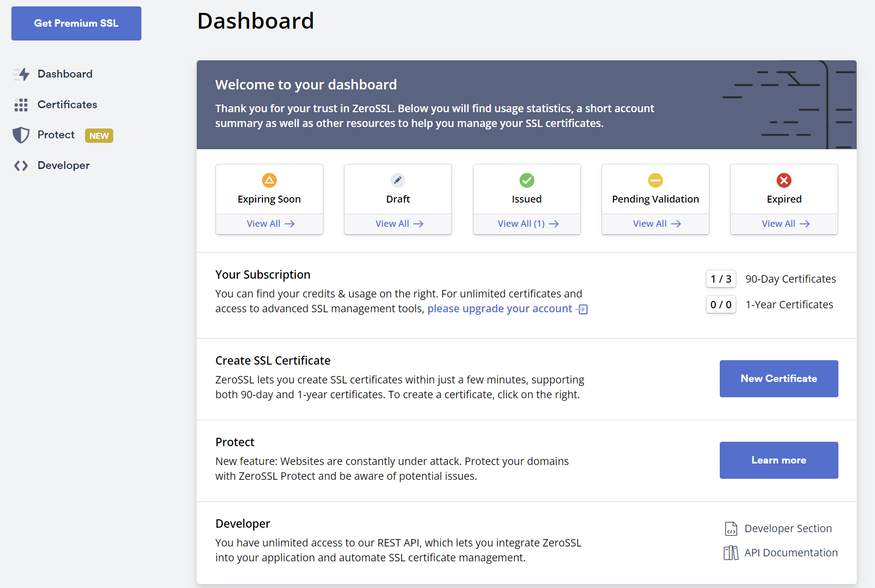The image size is (875, 588).
Task: Open Certificates in the sidebar
Action: click(x=67, y=105)
